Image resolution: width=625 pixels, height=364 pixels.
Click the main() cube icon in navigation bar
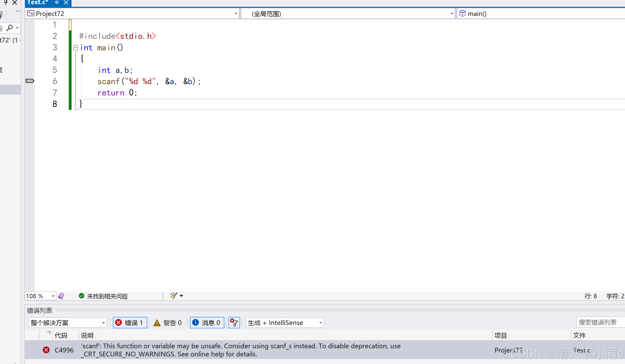click(x=463, y=13)
